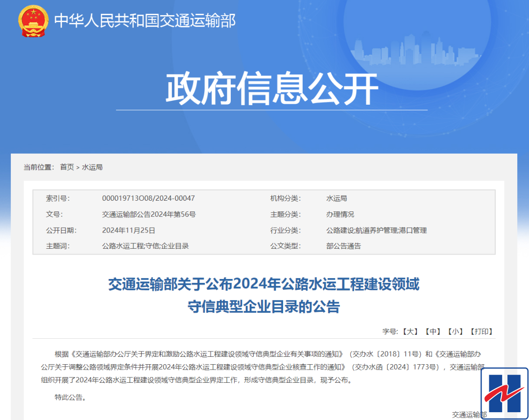Screen dimensions: 529x420
Task: Click the 政府信息公开 banner heading
Action: click(271, 89)
